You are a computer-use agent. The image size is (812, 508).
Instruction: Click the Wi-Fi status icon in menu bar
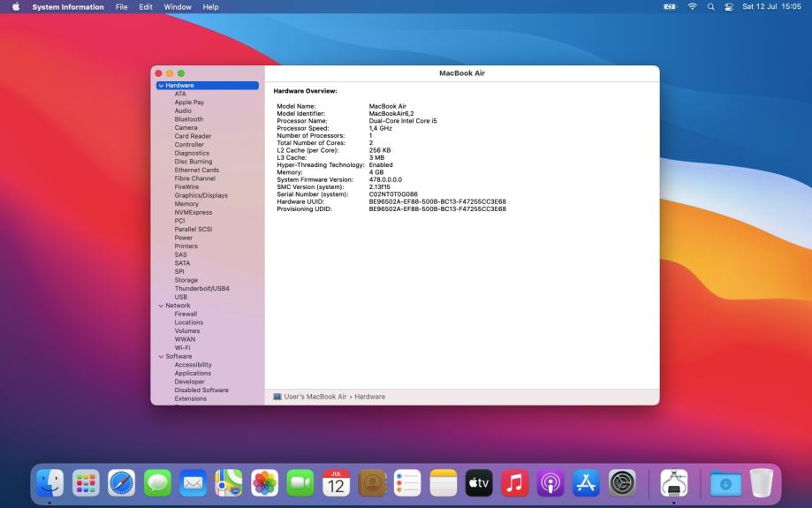(692, 7)
